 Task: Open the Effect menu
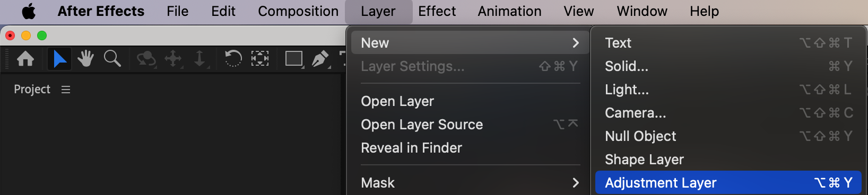[437, 11]
